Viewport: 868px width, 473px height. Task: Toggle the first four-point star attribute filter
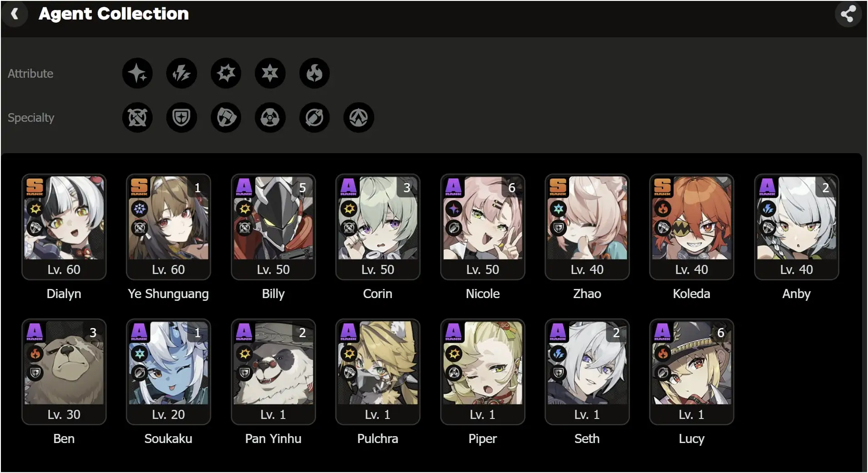(x=137, y=73)
